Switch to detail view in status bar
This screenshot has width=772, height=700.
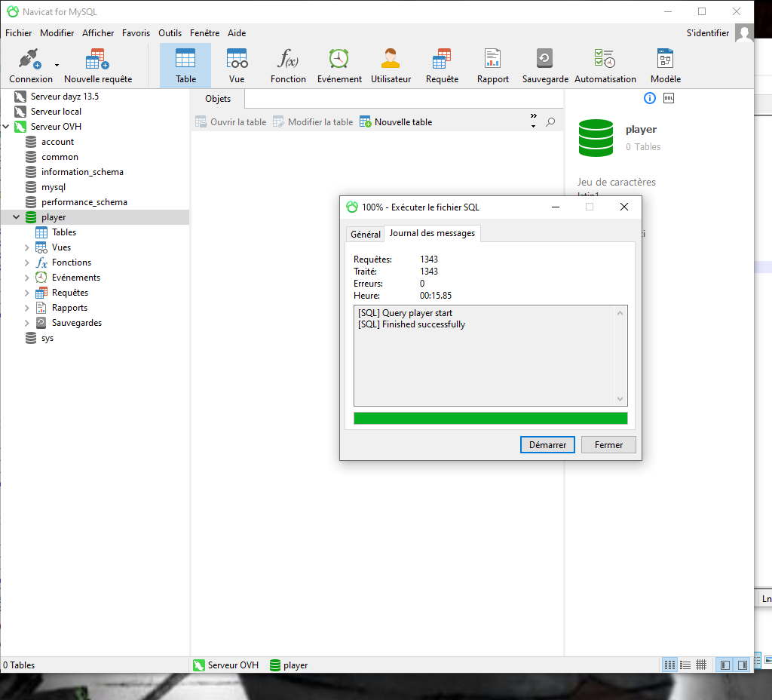[x=701, y=665]
